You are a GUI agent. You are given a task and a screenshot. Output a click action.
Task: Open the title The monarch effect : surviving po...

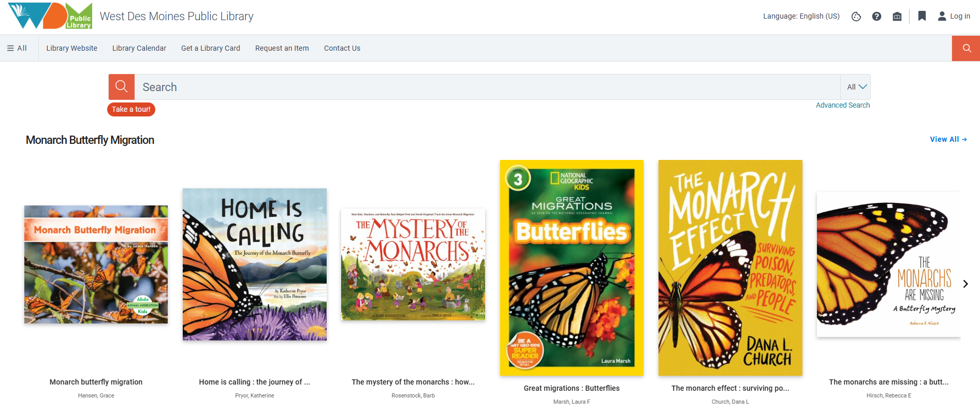point(730,388)
